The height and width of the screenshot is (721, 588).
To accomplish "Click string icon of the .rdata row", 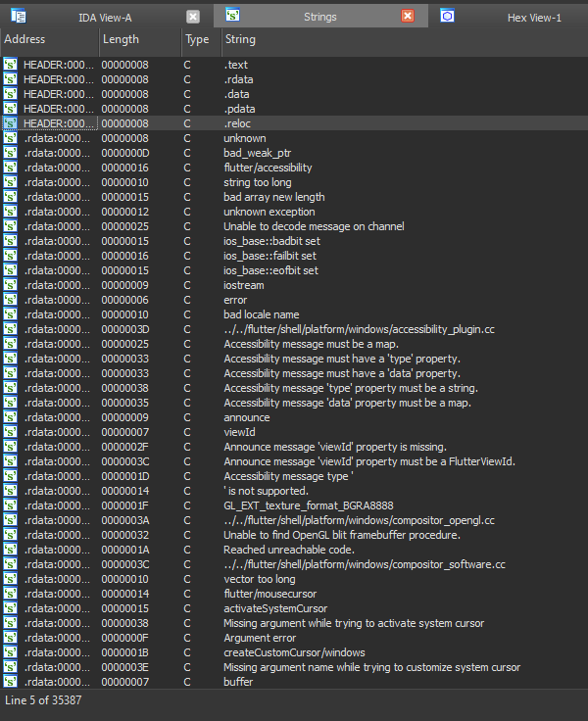I will tap(10, 79).
